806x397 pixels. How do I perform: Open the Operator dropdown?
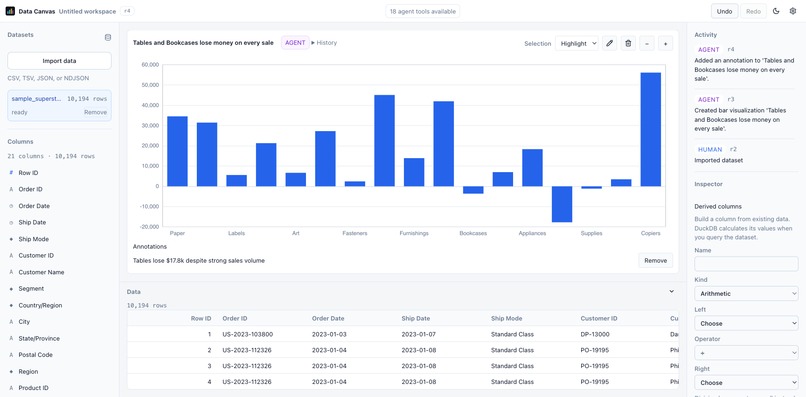746,353
